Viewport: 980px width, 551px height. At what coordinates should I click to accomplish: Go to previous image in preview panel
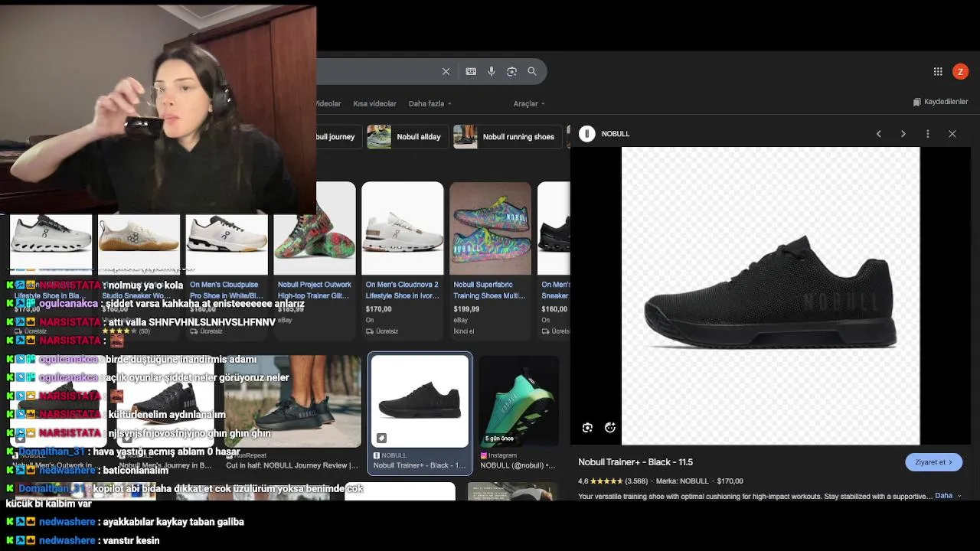tap(879, 134)
